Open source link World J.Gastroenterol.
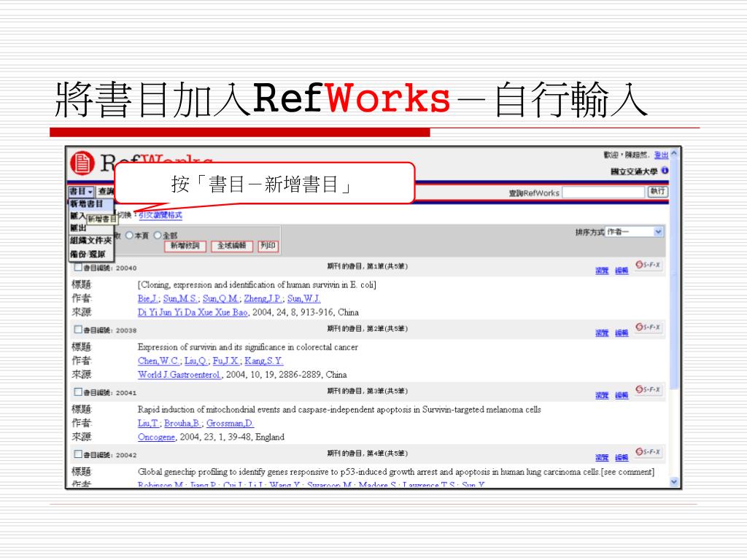The height and width of the screenshot is (560, 747). 179,375
